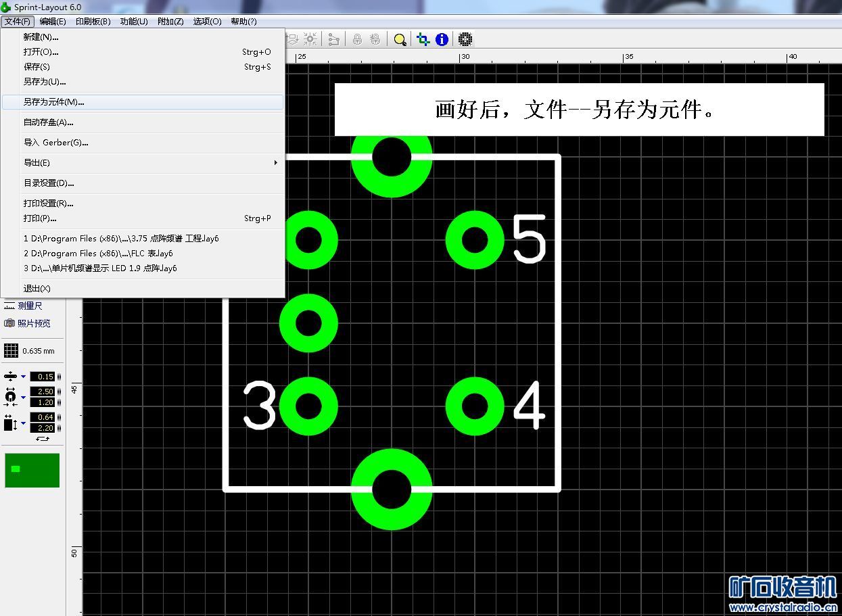Click the zoom magnifier icon in toolbar

click(x=400, y=39)
